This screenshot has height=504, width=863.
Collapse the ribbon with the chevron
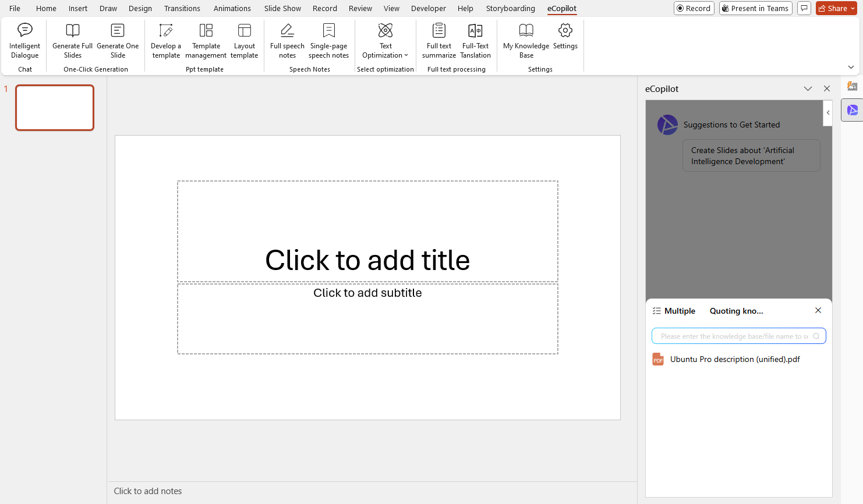pyautogui.click(x=851, y=68)
